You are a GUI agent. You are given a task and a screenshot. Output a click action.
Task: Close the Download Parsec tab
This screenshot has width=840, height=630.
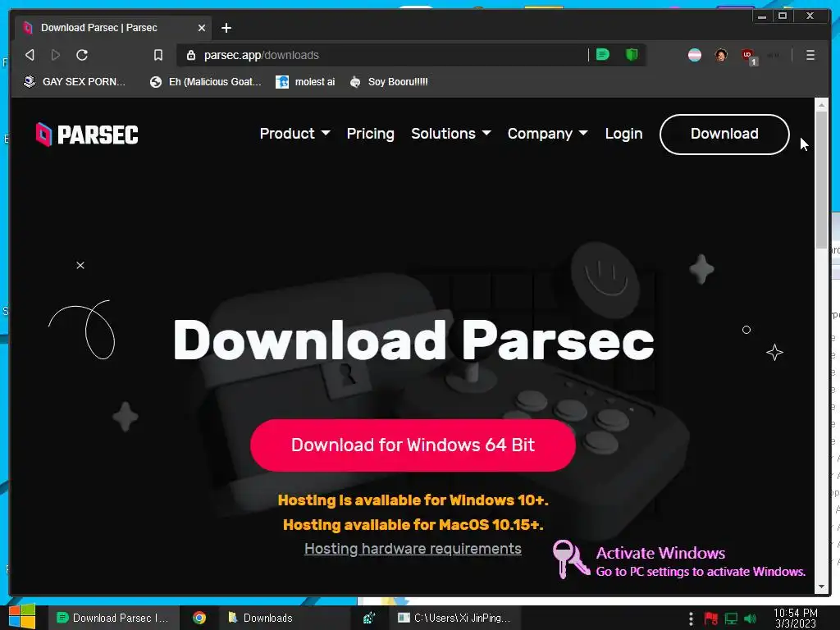202,28
